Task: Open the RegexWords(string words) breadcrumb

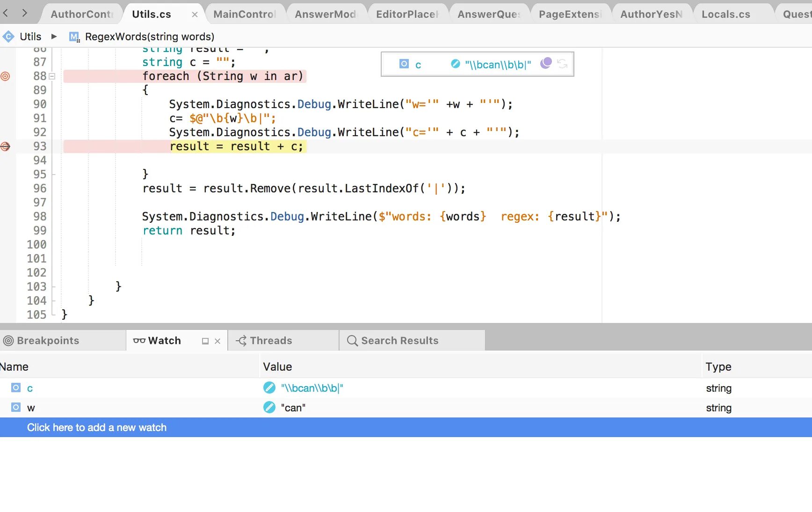Action: [x=150, y=37]
